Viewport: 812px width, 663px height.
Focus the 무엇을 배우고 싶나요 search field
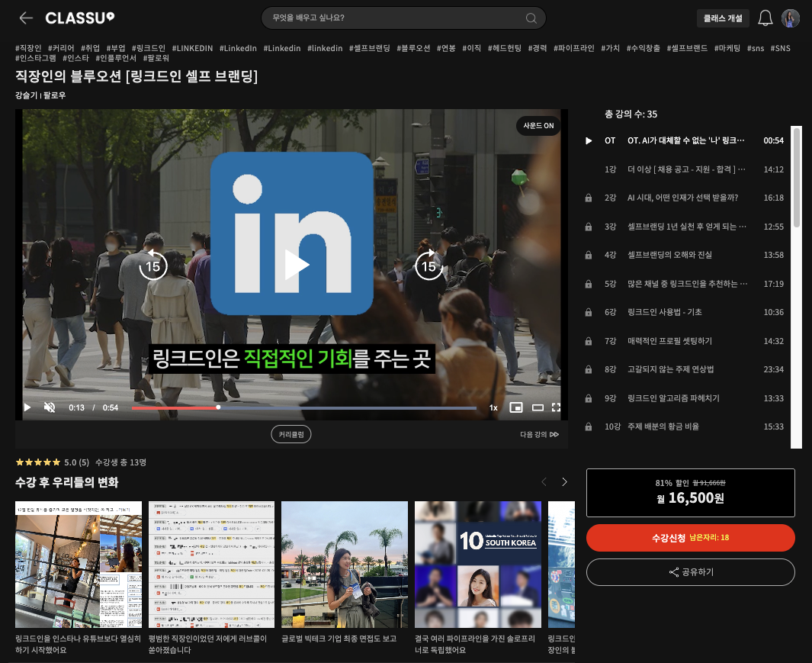coord(403,18)
